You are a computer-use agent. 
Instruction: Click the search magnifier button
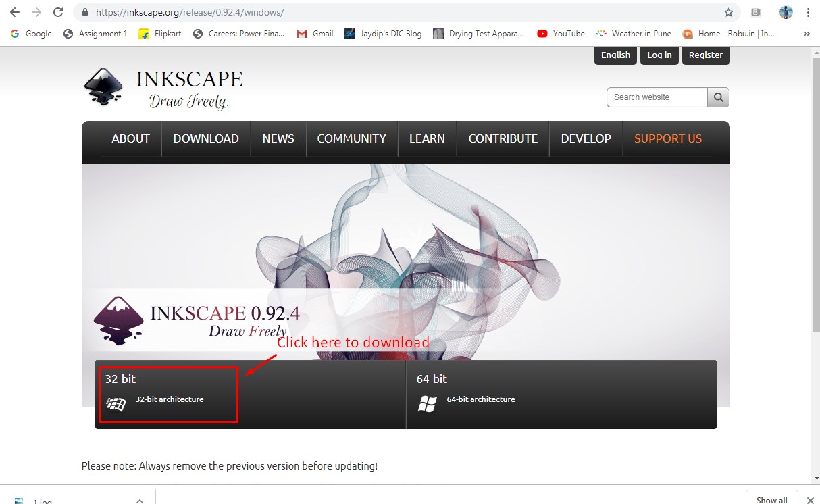click(719, 97)
